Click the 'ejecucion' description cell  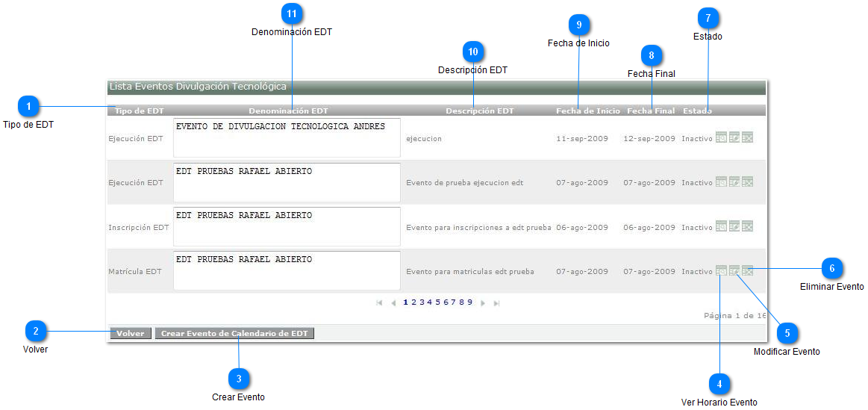click(424, 138)
